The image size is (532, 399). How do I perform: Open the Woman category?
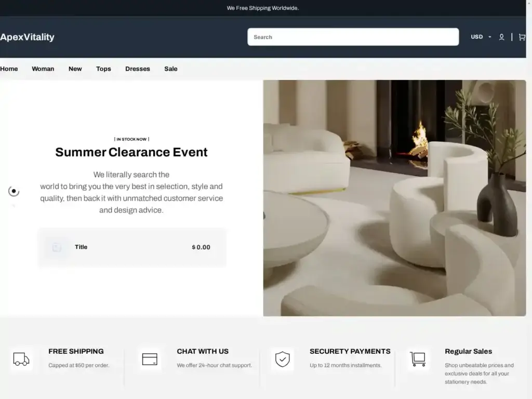pos(43,69)
